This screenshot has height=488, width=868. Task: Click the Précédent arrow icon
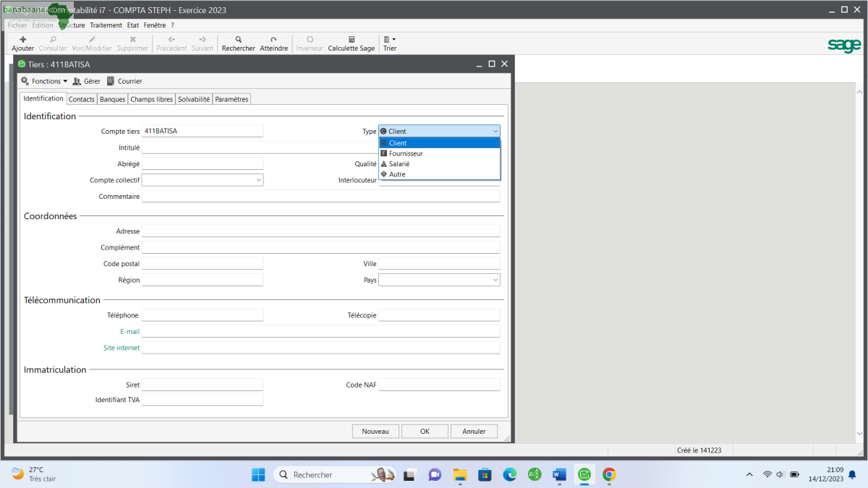tap(171, 40)
